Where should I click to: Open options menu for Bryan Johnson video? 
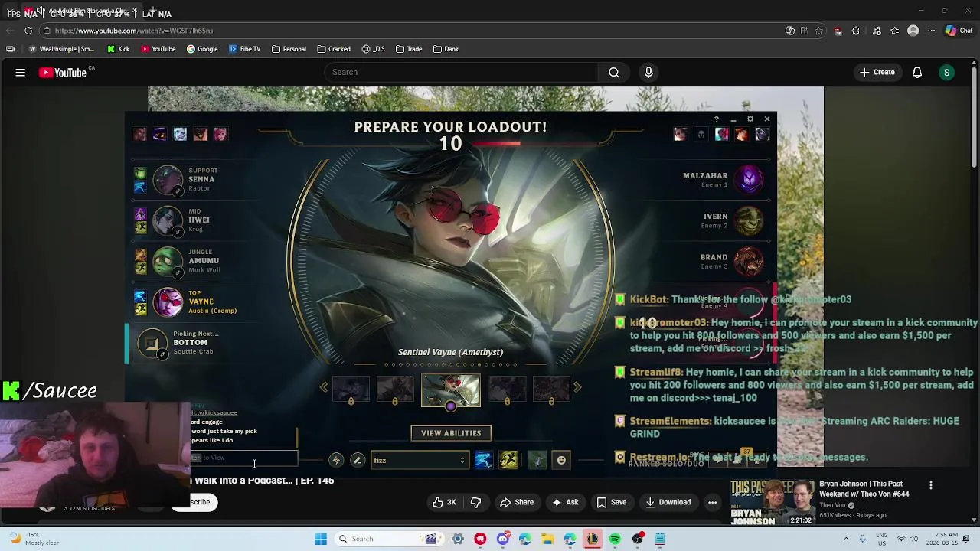pyautogui.click(x=931, y=485)
